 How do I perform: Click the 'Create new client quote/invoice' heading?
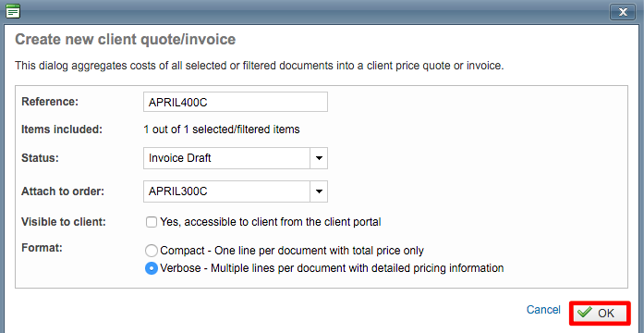[x=126, y=40]
